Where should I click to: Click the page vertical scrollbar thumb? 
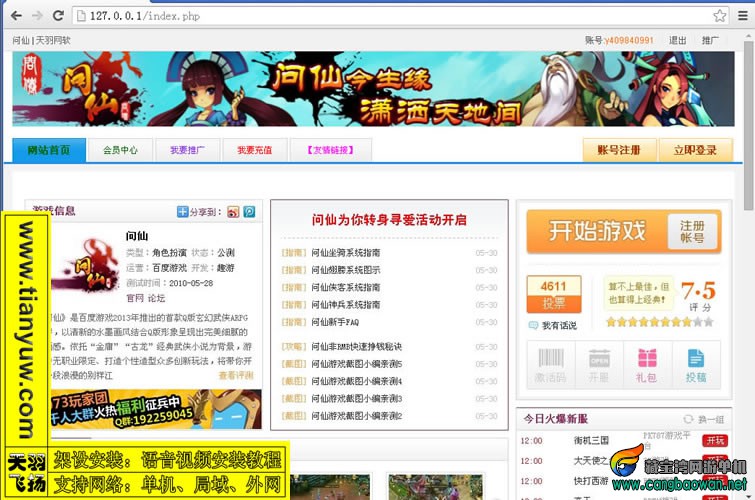coord(749,125)
